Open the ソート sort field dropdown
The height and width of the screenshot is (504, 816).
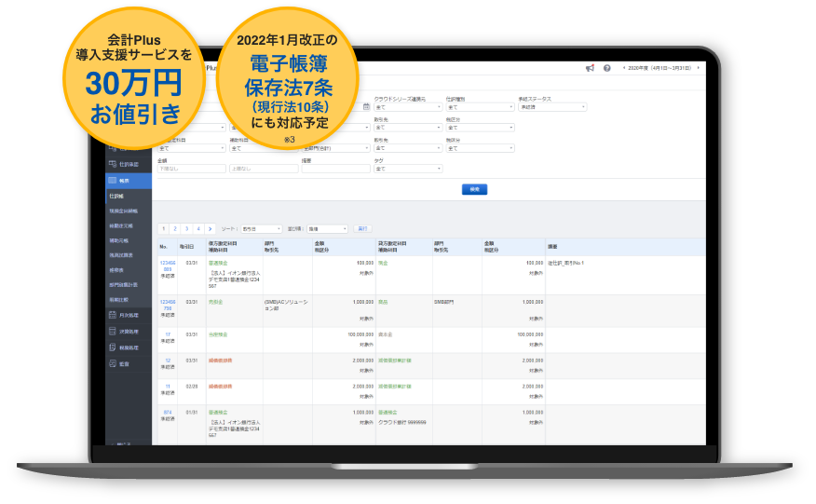(x=261, y=229)
